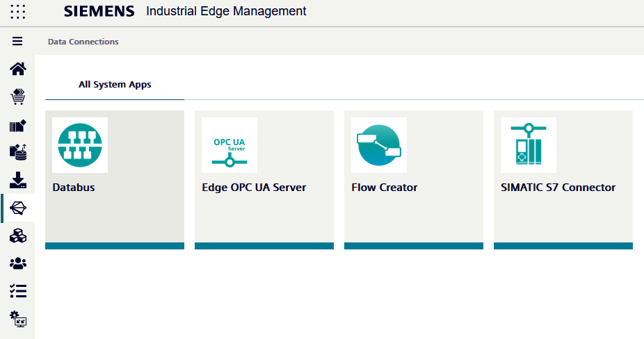Click the SIEMENS logo in header

click(x=100, y=12)
